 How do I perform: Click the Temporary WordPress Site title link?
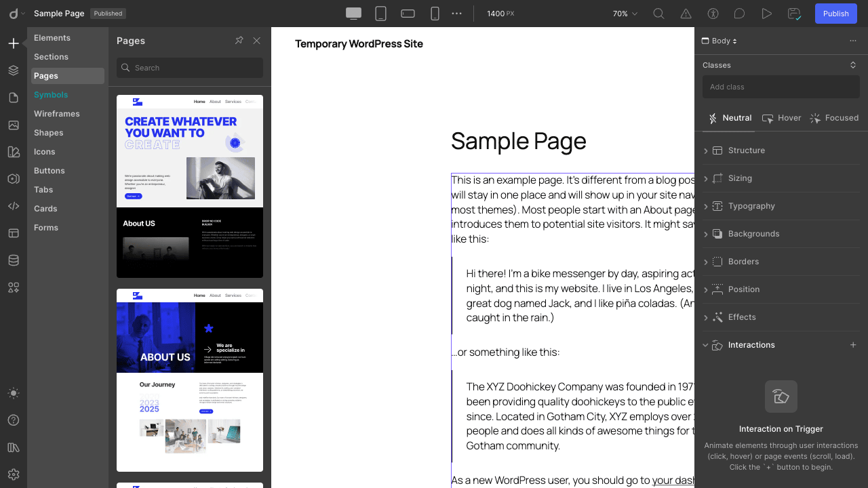[x=359, y=44]
